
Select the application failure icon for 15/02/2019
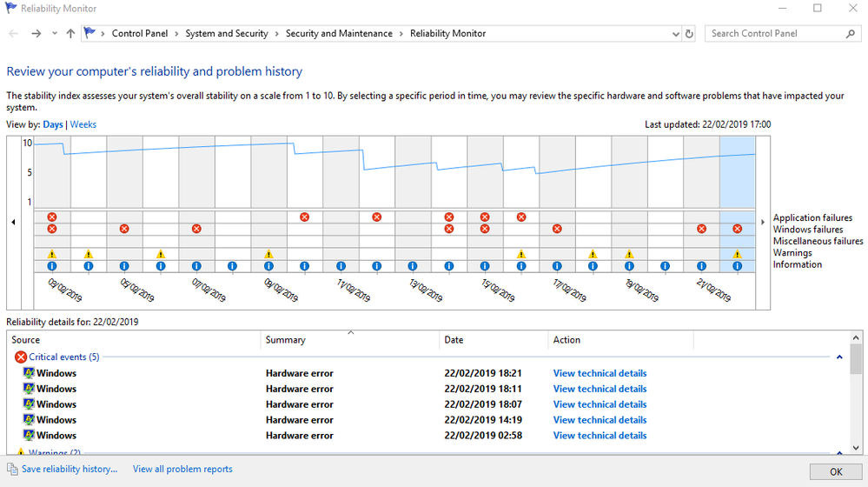485,217
